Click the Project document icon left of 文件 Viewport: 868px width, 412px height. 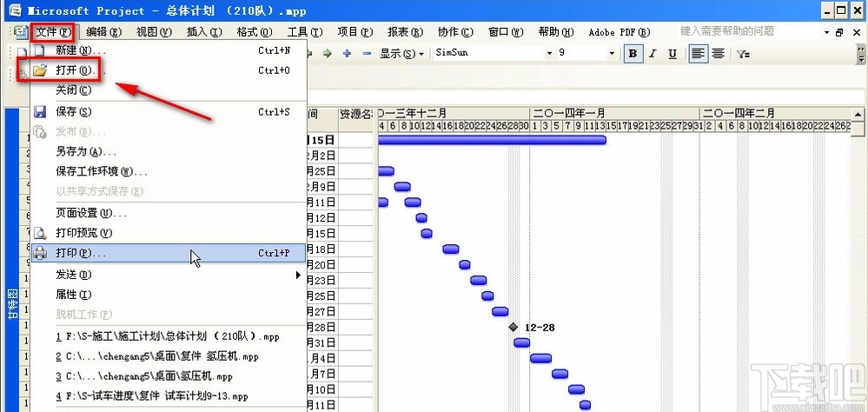point(21,32)
